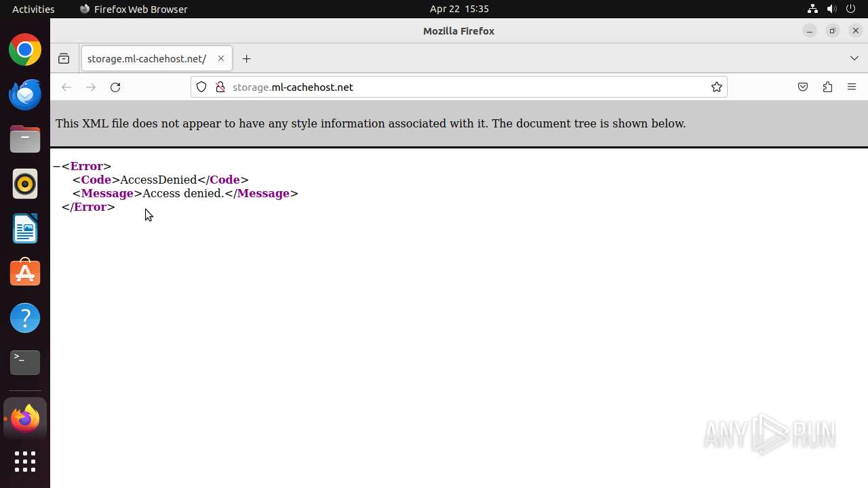Open the volume indicator in top bar
Screen dimensions: 868x488
coord(832,9)
